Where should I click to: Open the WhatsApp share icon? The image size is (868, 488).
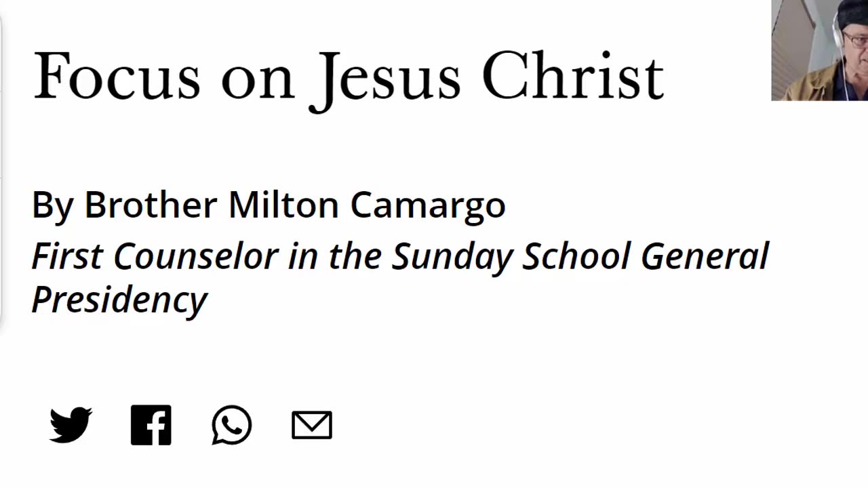pos(231,425)
